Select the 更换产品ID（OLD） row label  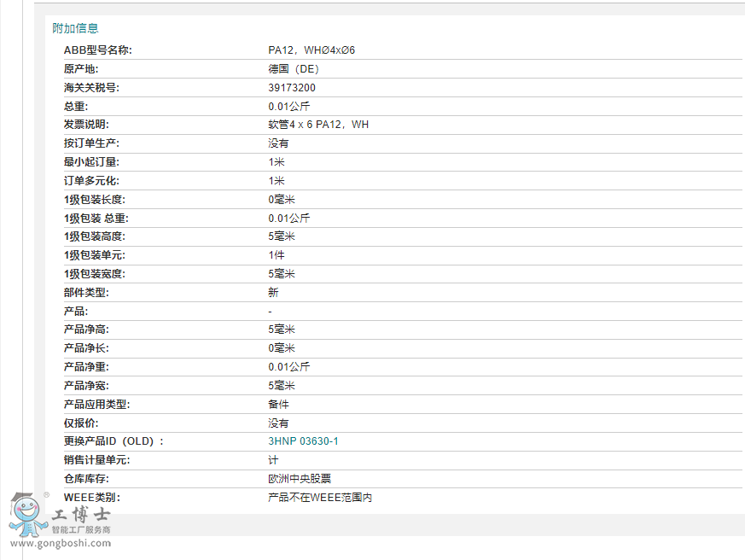point(115,440)
